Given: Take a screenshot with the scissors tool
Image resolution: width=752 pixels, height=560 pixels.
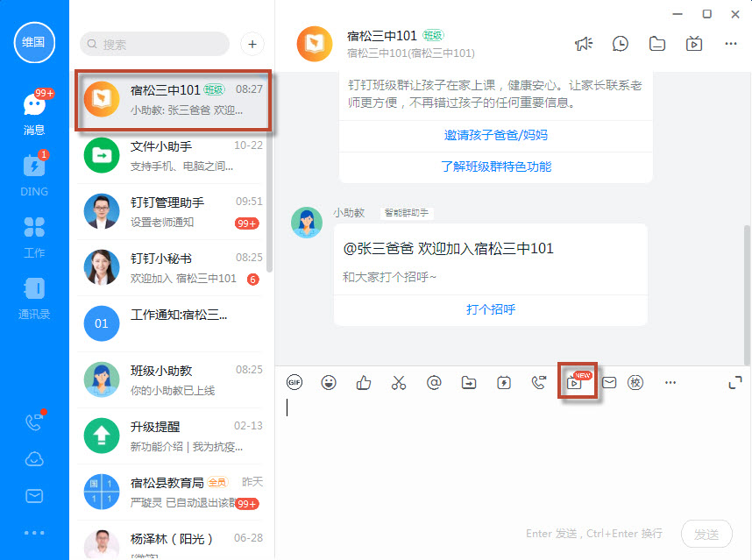Looking at the screenshot, I should pos(399,383).
